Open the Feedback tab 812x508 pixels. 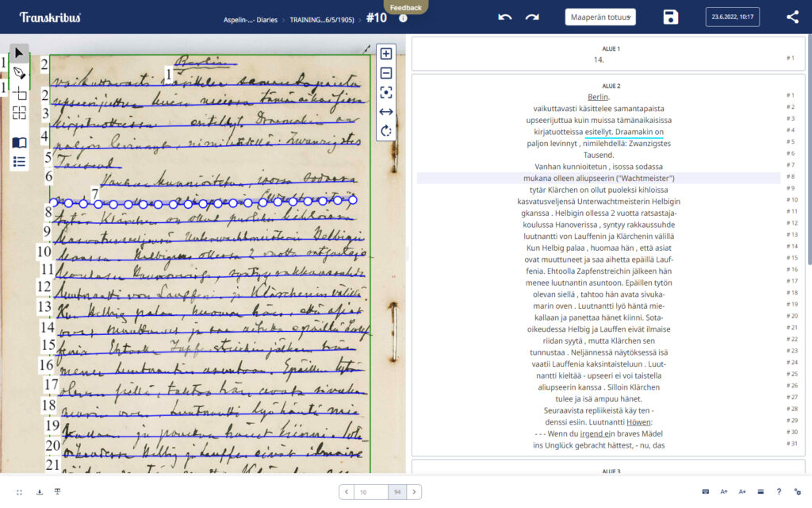(x=405, y=7)
